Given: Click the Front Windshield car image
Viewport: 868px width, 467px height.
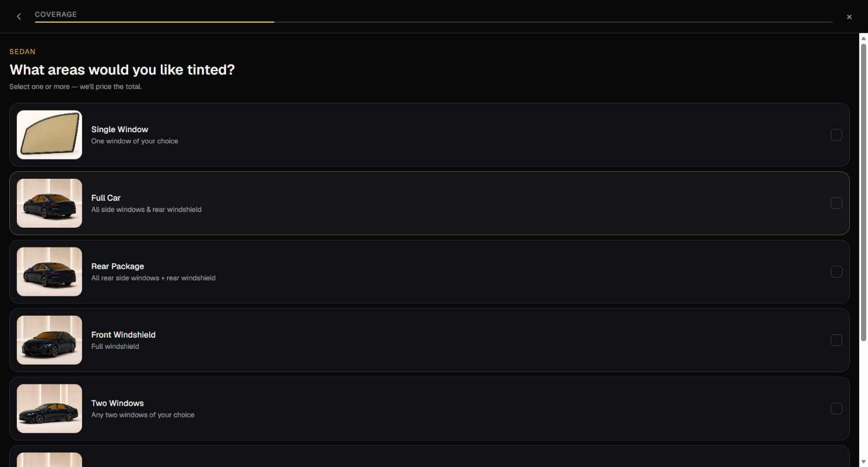Looking at the screenshot, I should tap(50, 340).
